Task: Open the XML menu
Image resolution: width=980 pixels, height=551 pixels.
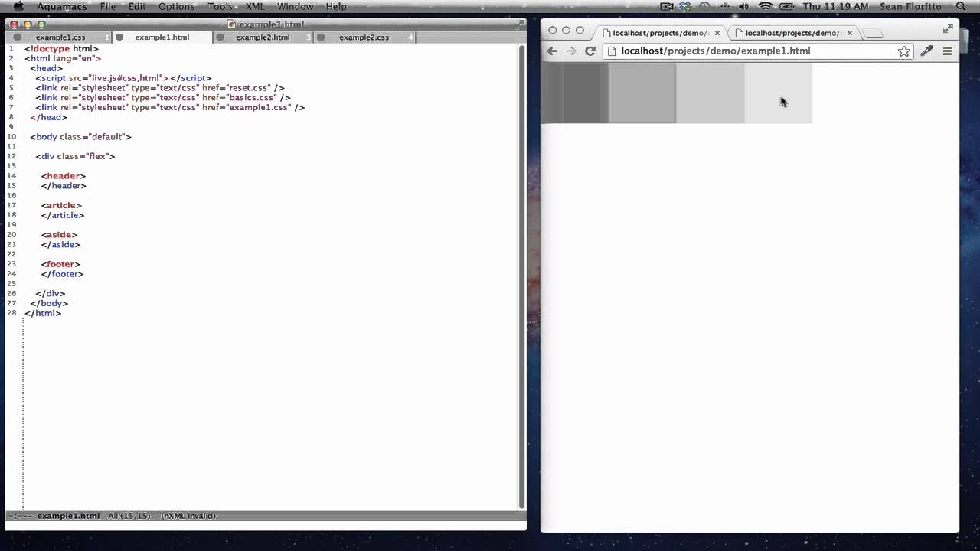Action: (x=255, y=7)
